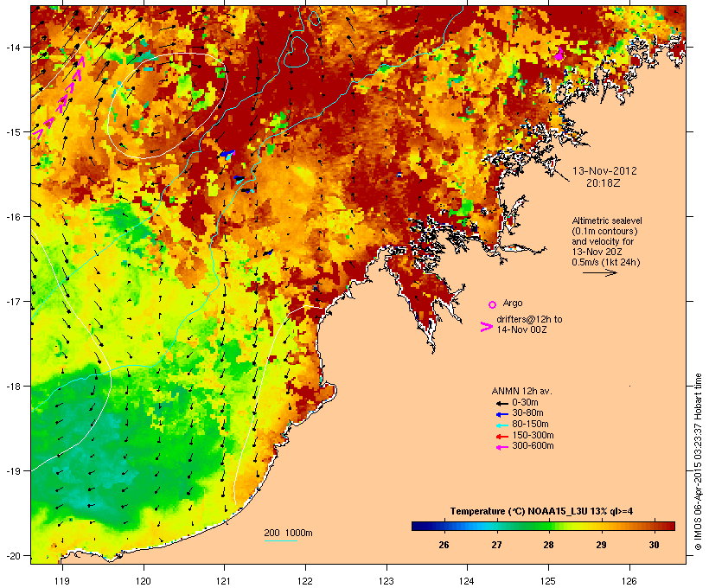Click the magenta drifter arrowhead legend symbol
The height and width of the screenshot is (588, 709).
pos(486,327)
